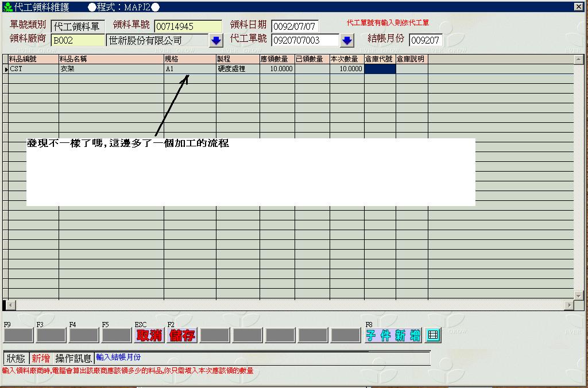This screenshot has width=588, height=388.
Task: Click the 領料單號 input field
Action: click(188, 26)
